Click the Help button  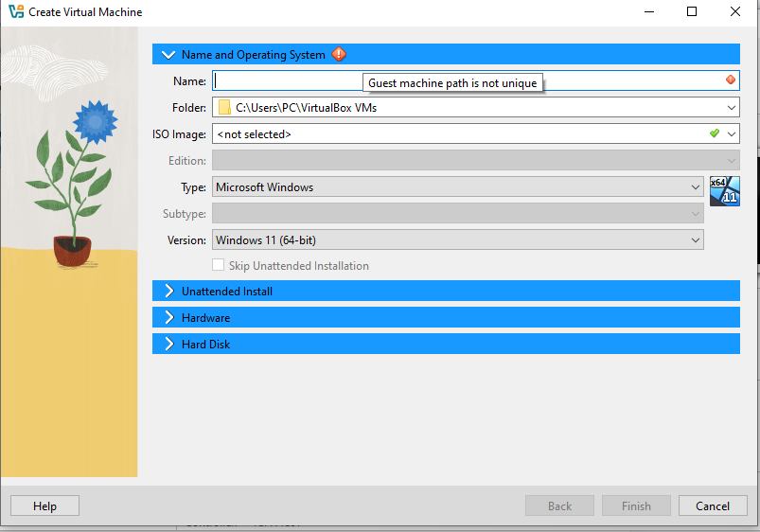tap(44, 506)
